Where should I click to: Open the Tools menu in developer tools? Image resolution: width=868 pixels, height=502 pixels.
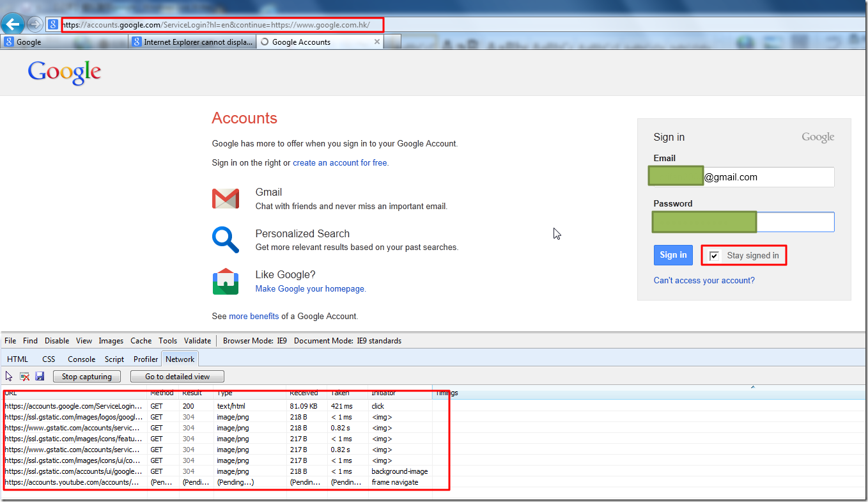(x=168, y=341)
